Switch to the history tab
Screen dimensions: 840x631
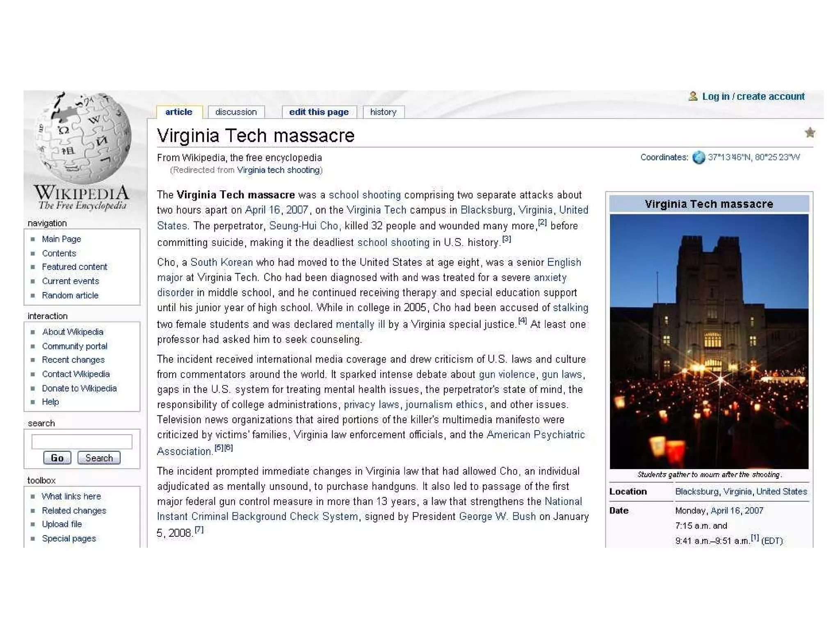(383, 112)
